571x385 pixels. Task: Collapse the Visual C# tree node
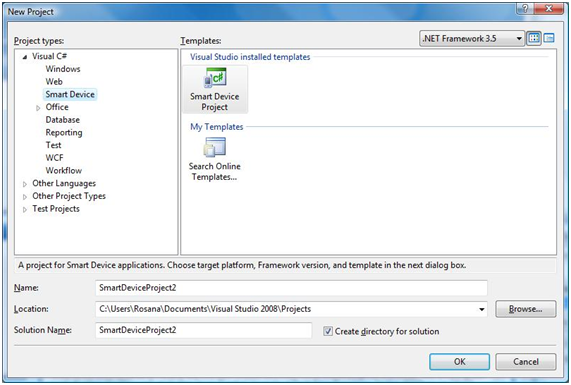tap(25, 57)
